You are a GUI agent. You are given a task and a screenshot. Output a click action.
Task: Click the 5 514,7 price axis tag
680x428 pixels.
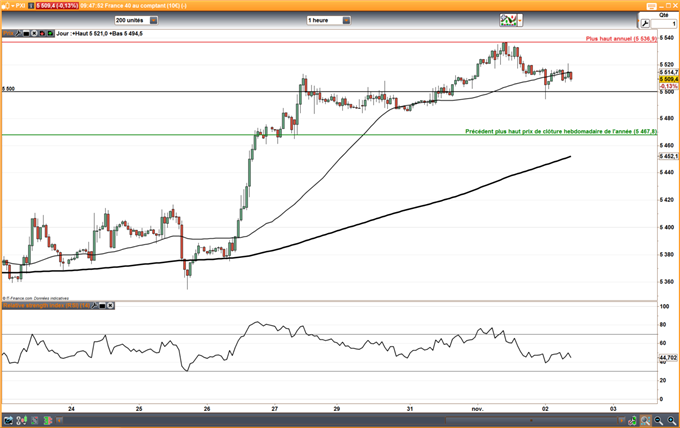pyautogui.click(x=669, y=72)
